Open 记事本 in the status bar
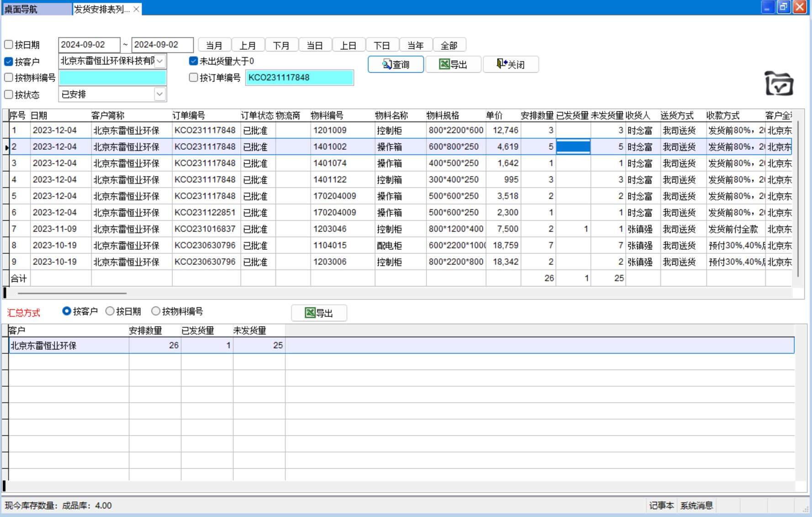The width and height of the screenshot is (812, 517). coord(661,506)
